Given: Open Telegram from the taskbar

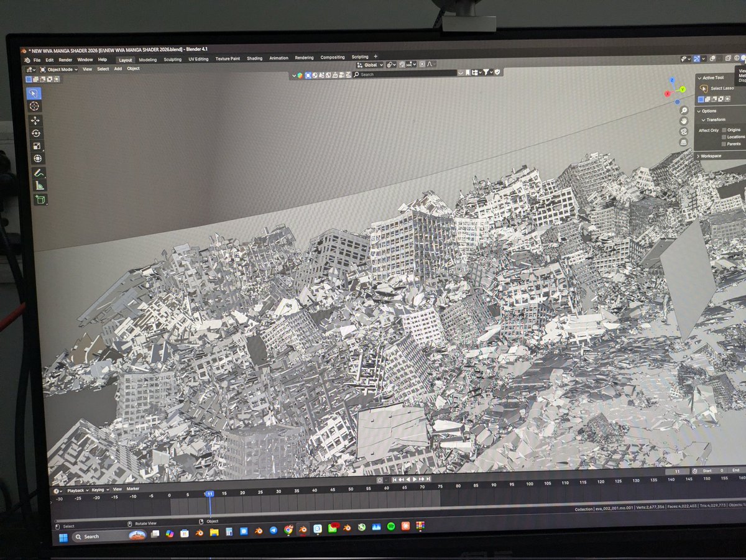Looking at the screenshot, I should [x=273, y=530].
